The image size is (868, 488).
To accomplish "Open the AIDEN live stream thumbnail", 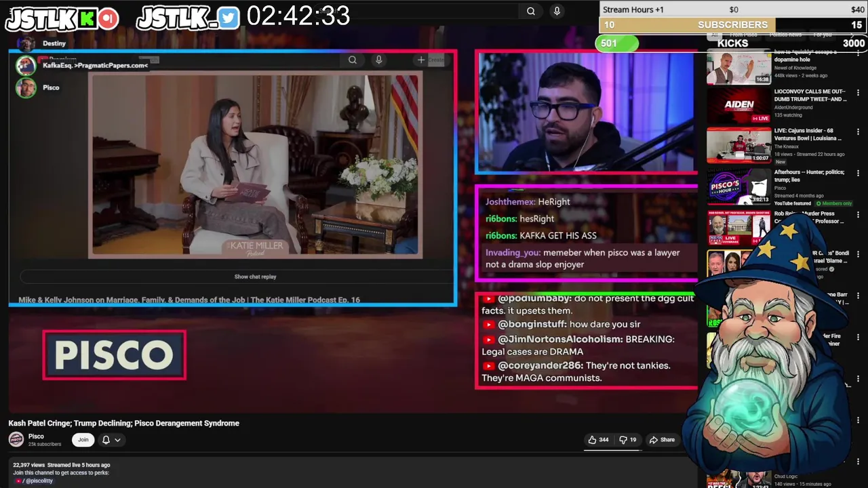I will tap(738, 106).
